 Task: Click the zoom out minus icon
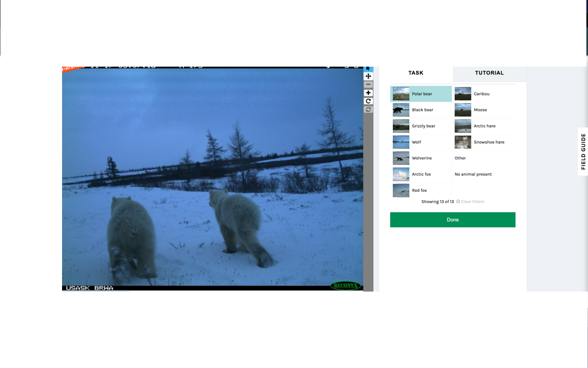click(x=368, y=85)
